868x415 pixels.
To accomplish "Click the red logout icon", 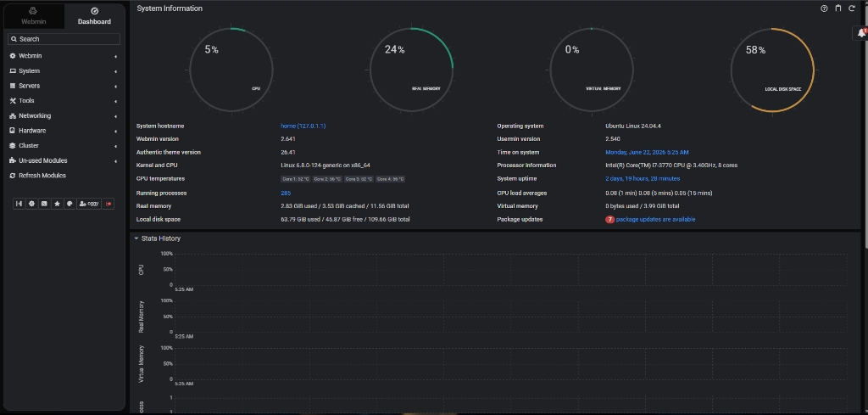I will [x=108, y=204].
